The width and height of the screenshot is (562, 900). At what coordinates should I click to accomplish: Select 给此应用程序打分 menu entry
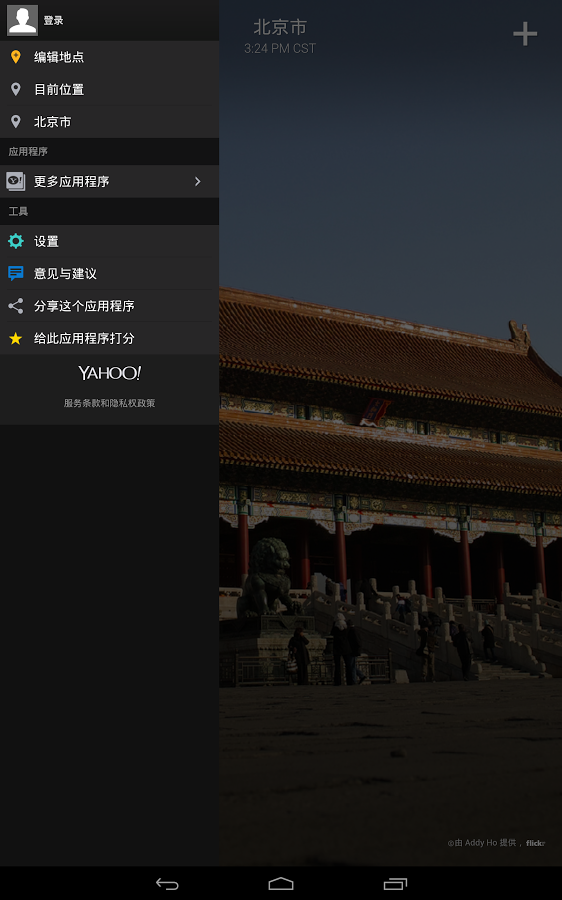click(x=109, y=338)
